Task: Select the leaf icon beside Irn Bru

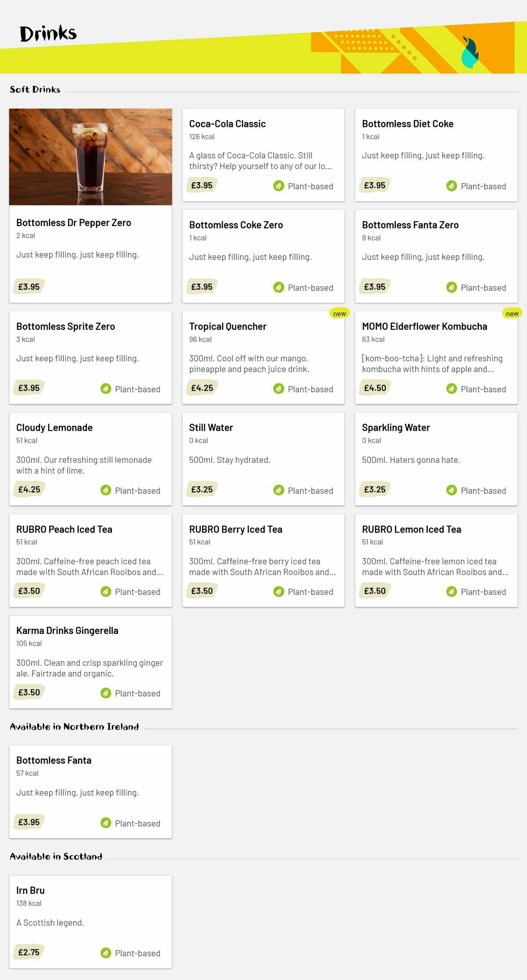Action: coord(106,953)
